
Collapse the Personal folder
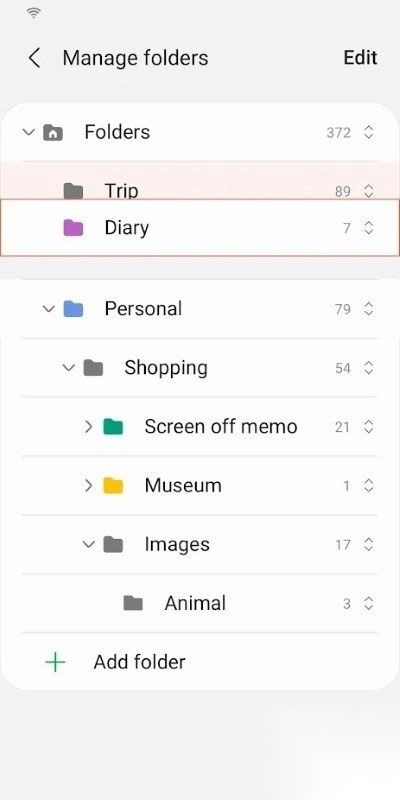pos(48,309)
